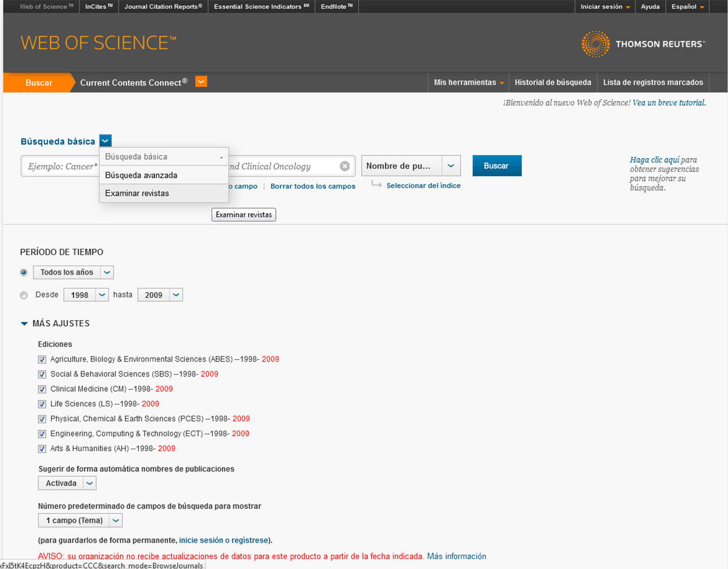Viewport: 728px width, 569px height.
Task: Open the Mis herramientas menu
Action: (x=468, y=83)
